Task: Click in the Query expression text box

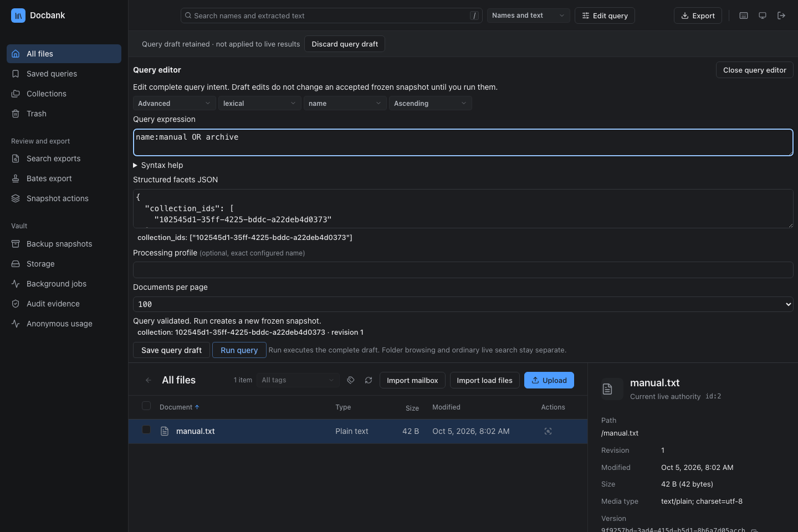Action: coord(463,142)
